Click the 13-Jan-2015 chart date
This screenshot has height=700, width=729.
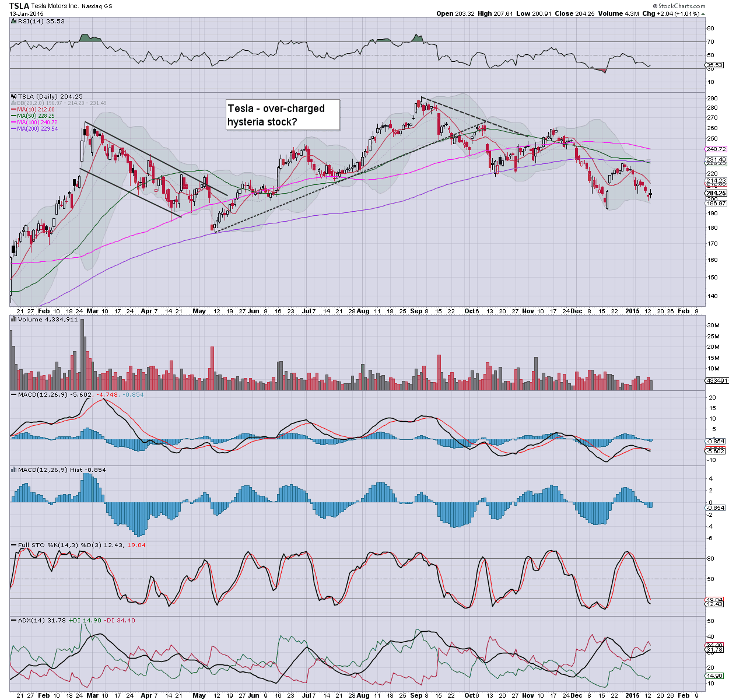tap(26, 13)
